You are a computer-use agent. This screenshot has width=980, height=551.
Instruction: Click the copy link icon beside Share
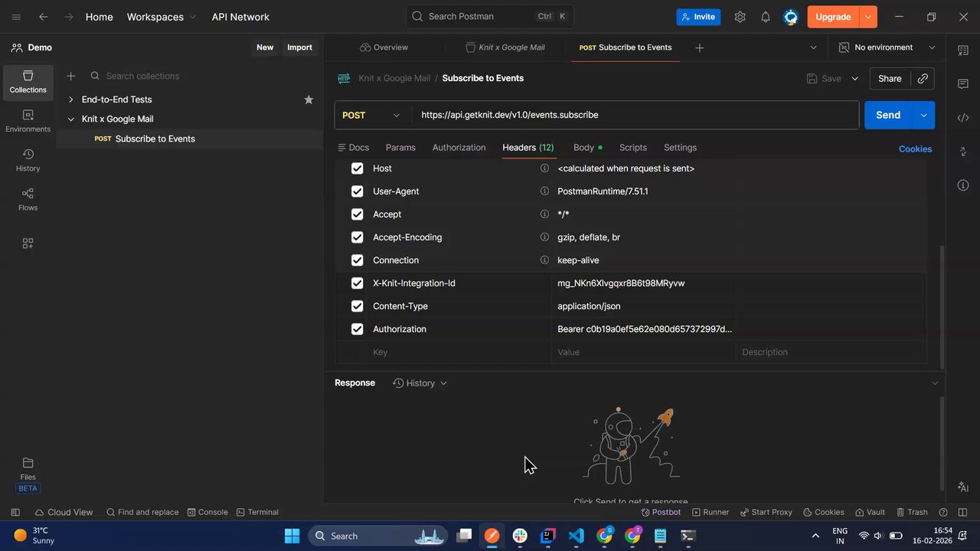(x=923, y=79)
